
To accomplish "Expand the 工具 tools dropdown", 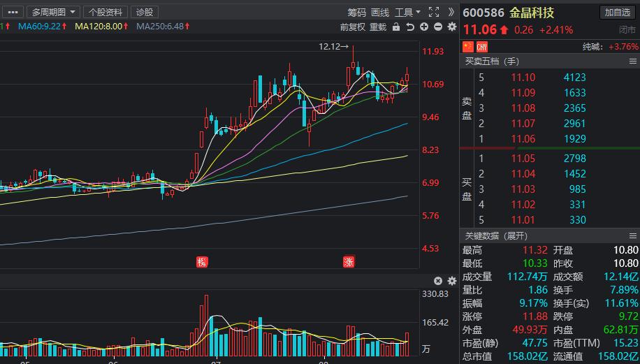I will pos(407,13).
